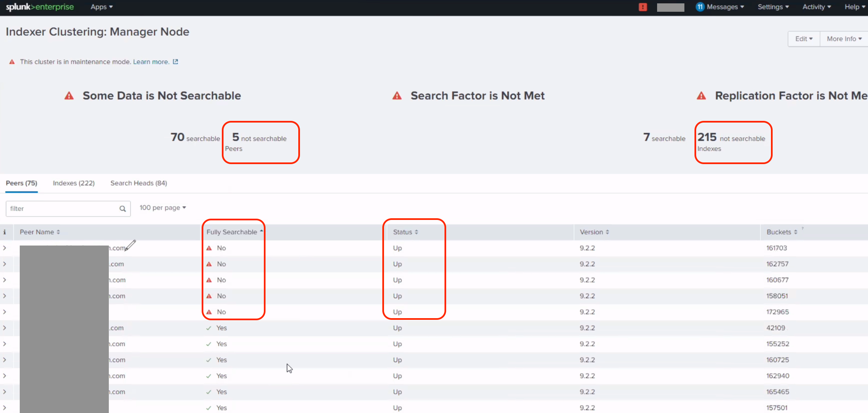The height and width of the screenshot is (413, 868).
Task: Click the peer filter input field
Action: click(x=63, y=209)
